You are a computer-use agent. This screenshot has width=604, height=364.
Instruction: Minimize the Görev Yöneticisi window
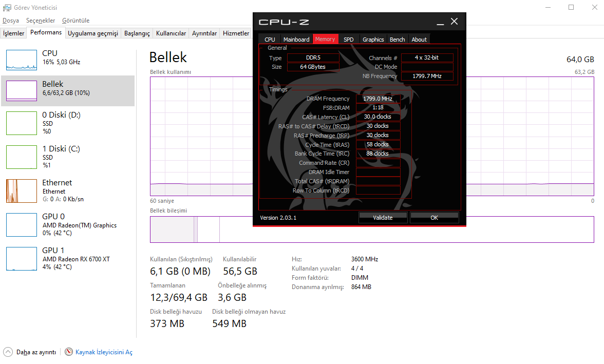548,7
